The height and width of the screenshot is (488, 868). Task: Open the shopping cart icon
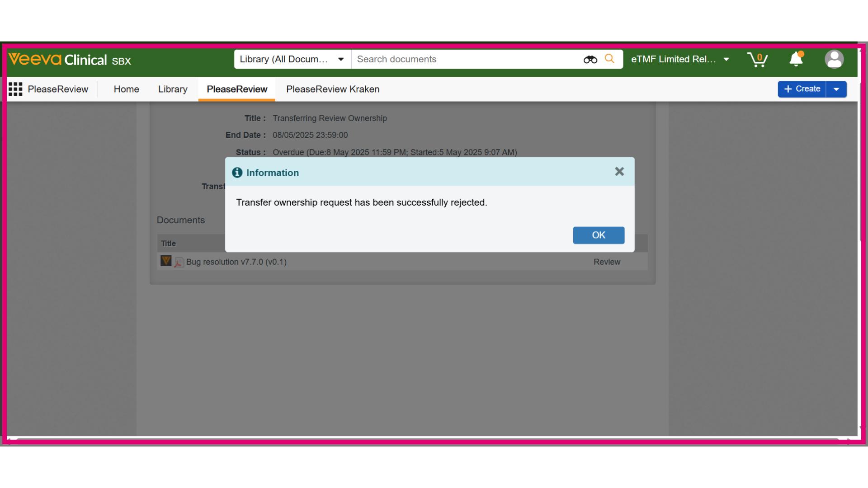coord(757,59)
